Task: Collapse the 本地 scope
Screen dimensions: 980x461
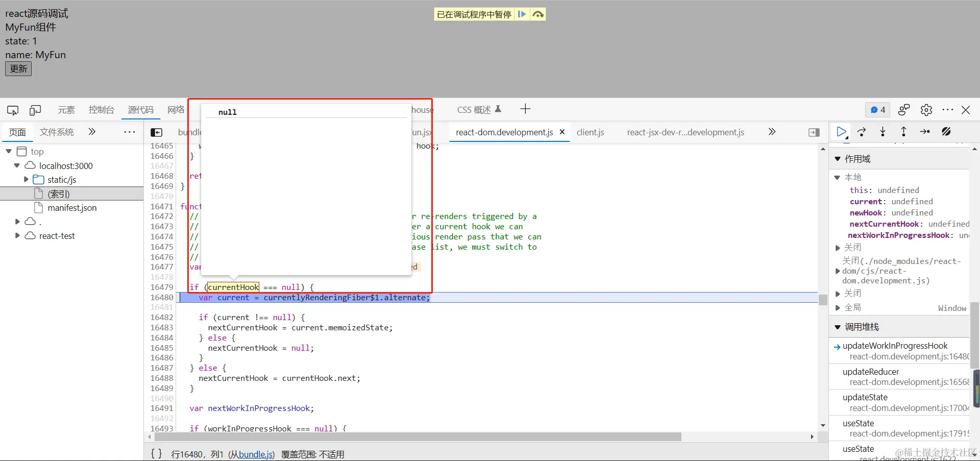Action: pyautogui.click(x=837, y=177)
